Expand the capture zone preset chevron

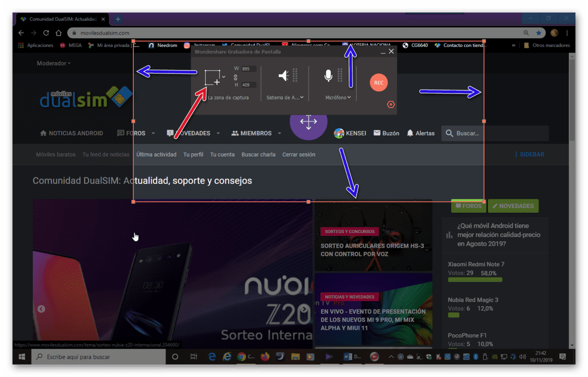tap(224, 77)
